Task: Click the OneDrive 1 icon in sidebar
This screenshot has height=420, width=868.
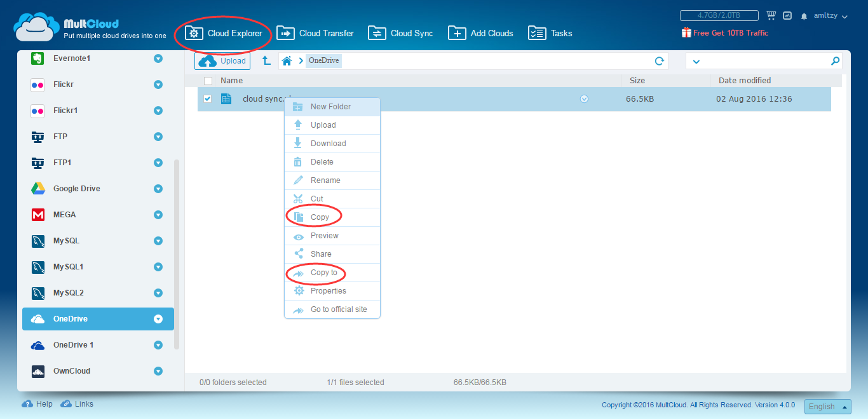Action: coord(37,345)
